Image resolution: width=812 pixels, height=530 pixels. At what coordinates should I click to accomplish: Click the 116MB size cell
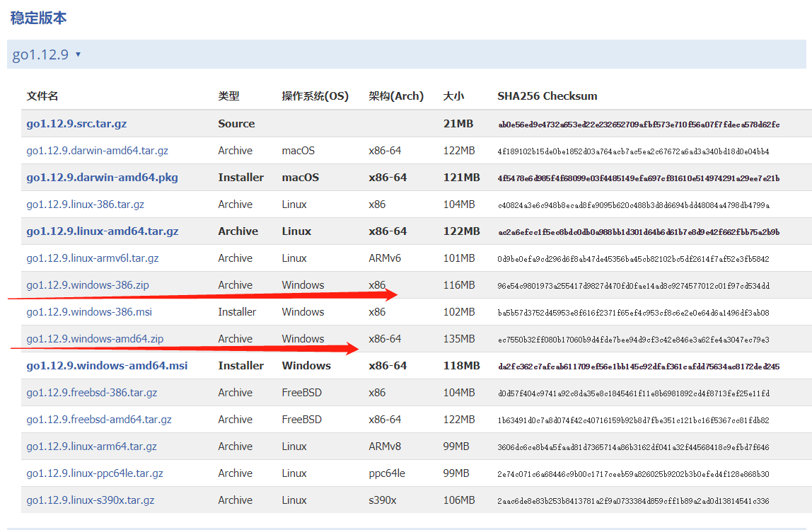(459, 285)
